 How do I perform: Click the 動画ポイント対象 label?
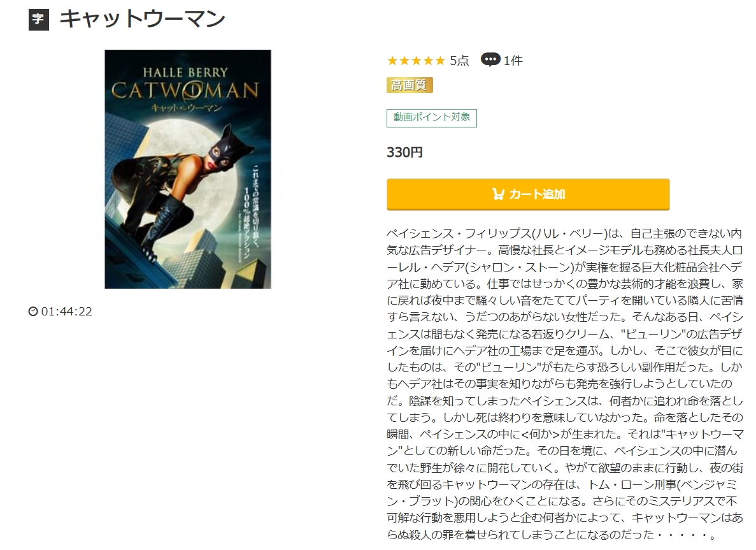click(x=432, y=118)
